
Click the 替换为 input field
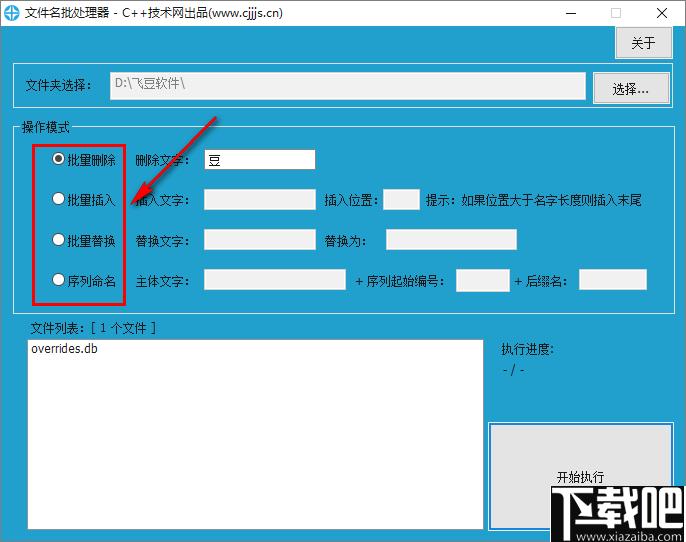451,240
